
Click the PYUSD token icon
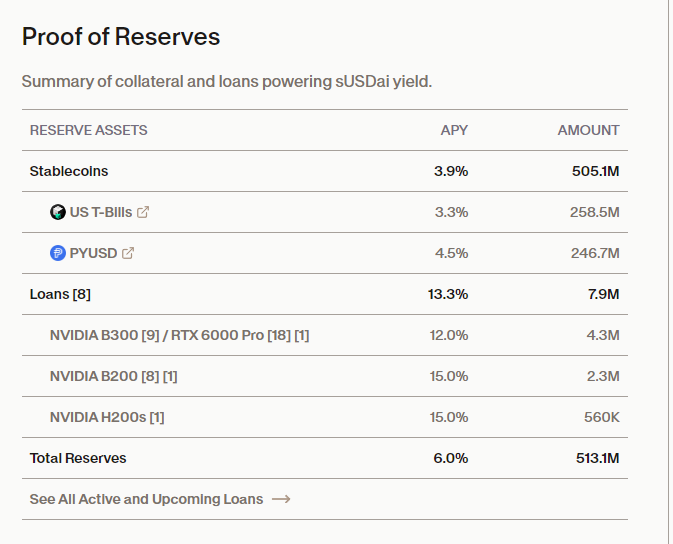pos(58,253)
